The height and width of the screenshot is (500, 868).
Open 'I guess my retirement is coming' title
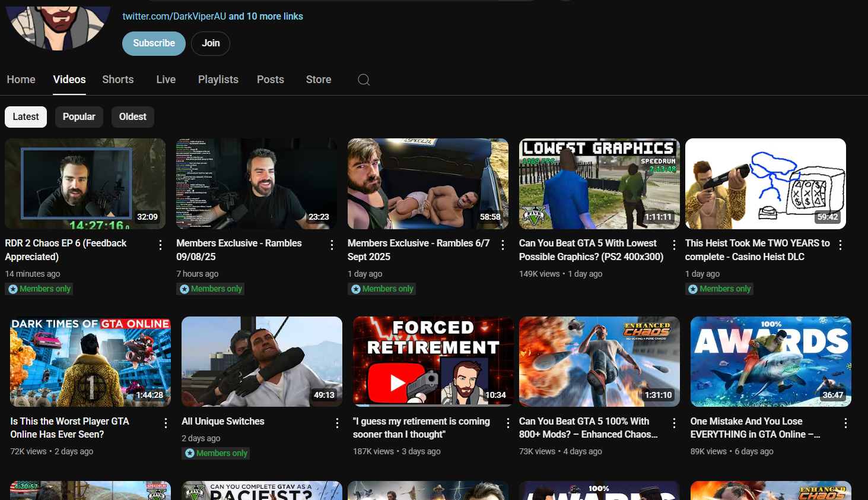click(421, 428)
